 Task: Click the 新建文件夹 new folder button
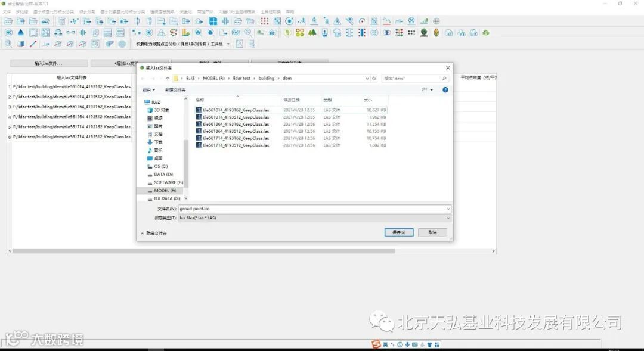tap(175, 90)
